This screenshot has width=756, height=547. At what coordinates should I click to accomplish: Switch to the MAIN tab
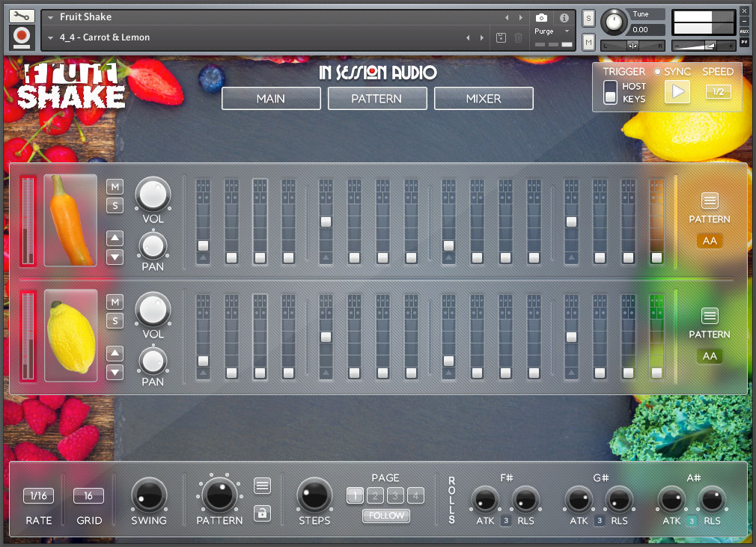[271, 98]
